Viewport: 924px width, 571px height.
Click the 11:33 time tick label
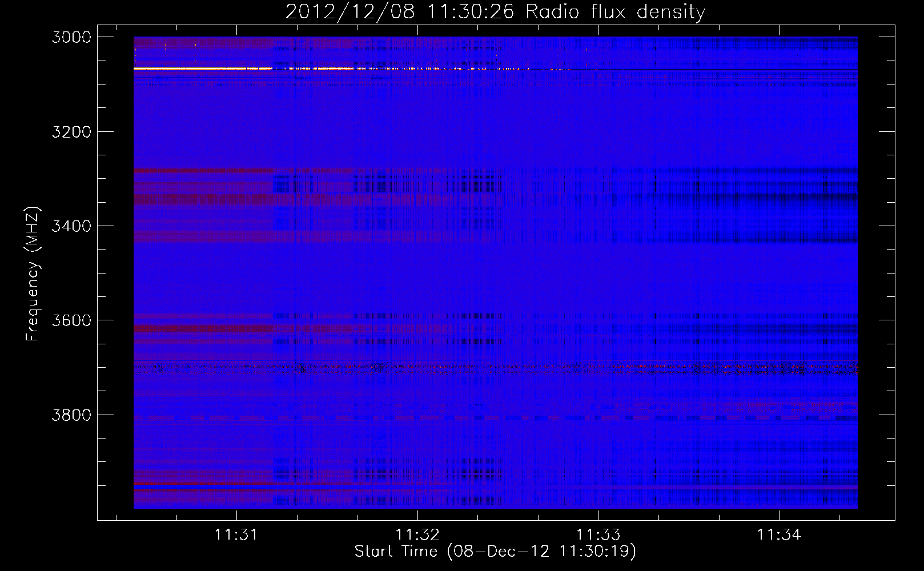tap(598, 534)
